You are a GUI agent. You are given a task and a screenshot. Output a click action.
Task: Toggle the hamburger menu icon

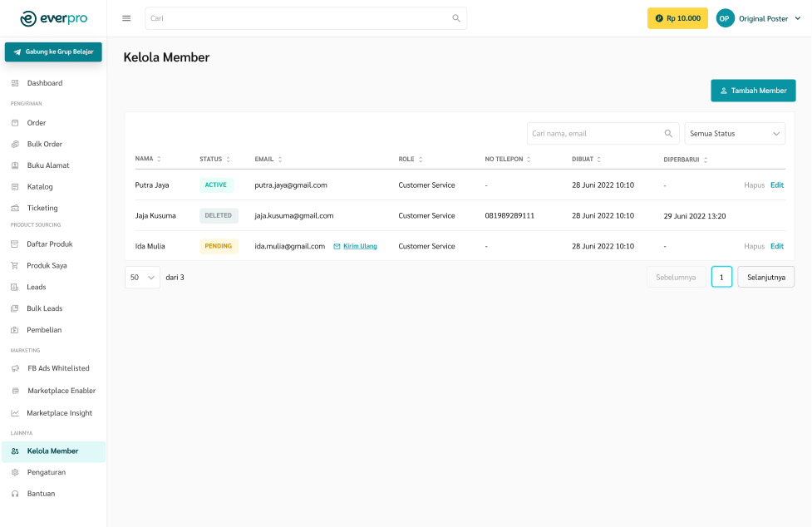click(126, 18)
